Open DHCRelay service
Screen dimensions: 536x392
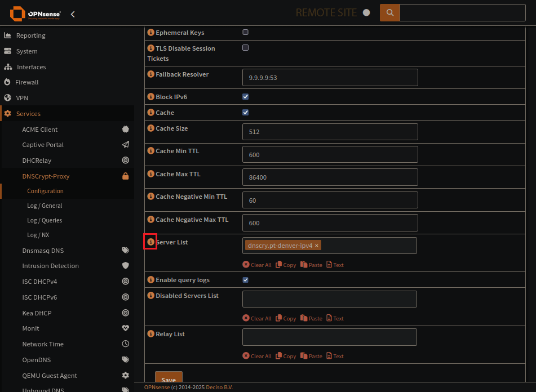point(37,161)
